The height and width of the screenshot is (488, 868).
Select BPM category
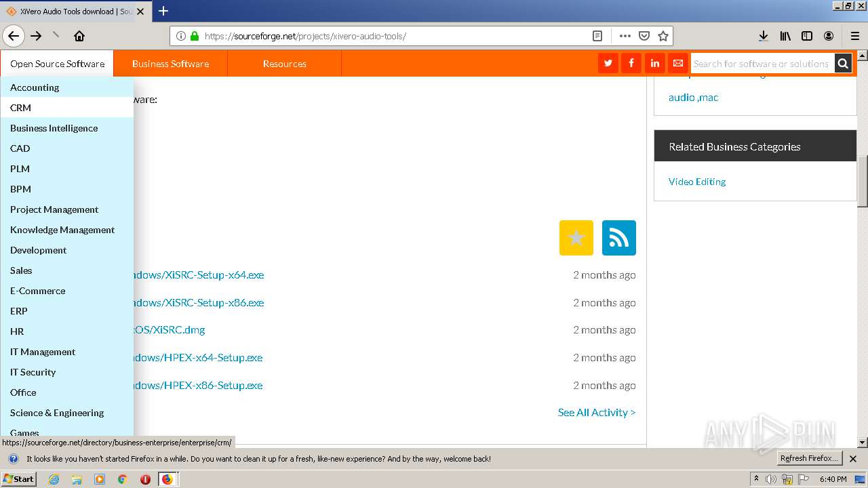67,189
